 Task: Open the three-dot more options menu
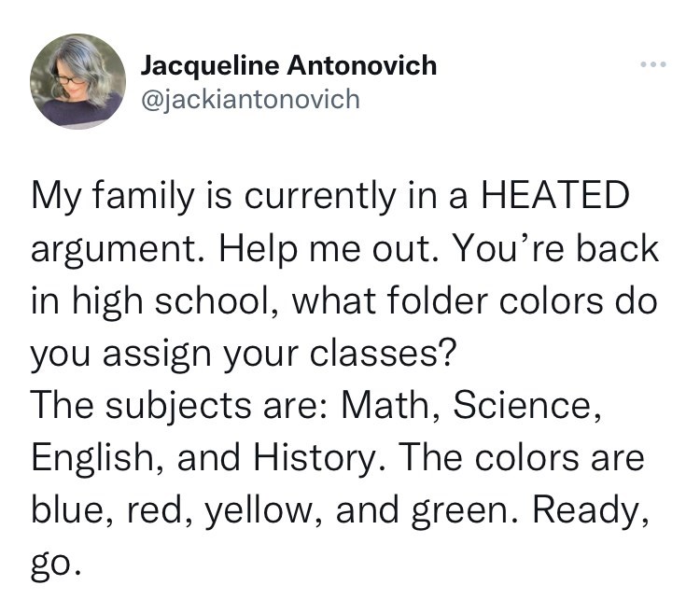pyautogui.click(x=651, y=67)
